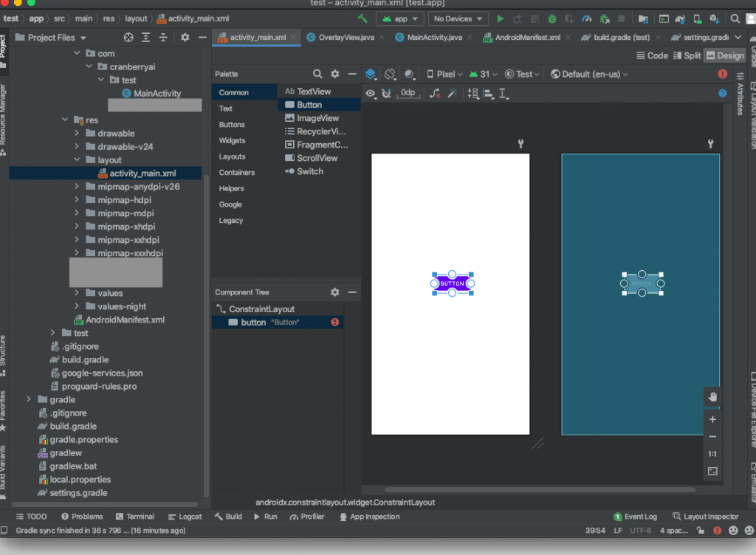
Task: Expand the values-night folder
Action: [x=77, y=306]
